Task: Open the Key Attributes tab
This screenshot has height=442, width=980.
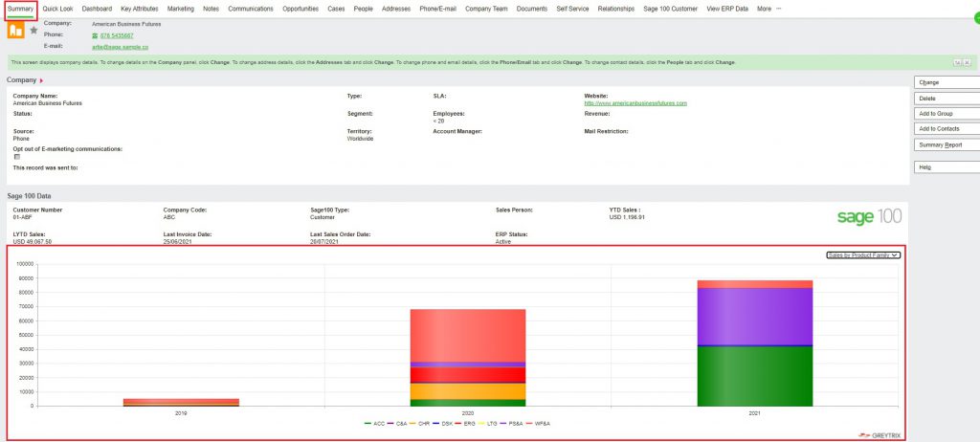Action: (x=140, y=9)
